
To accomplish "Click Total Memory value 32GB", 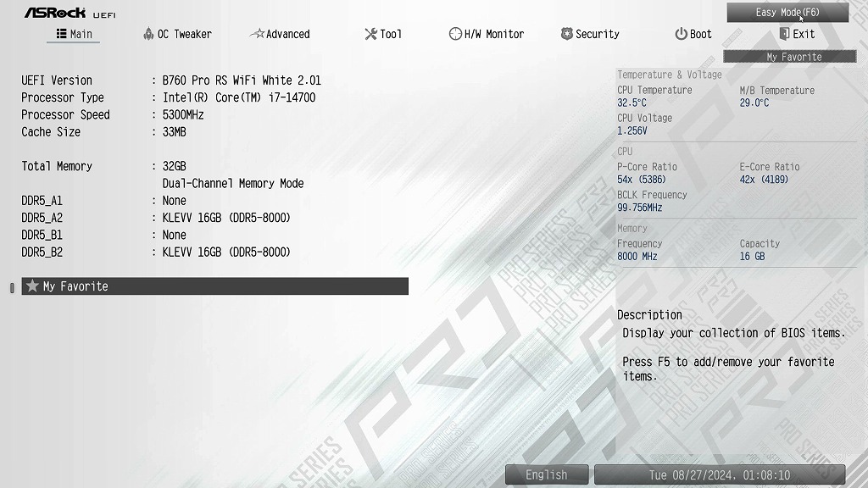I will click(x=175, y=166).
